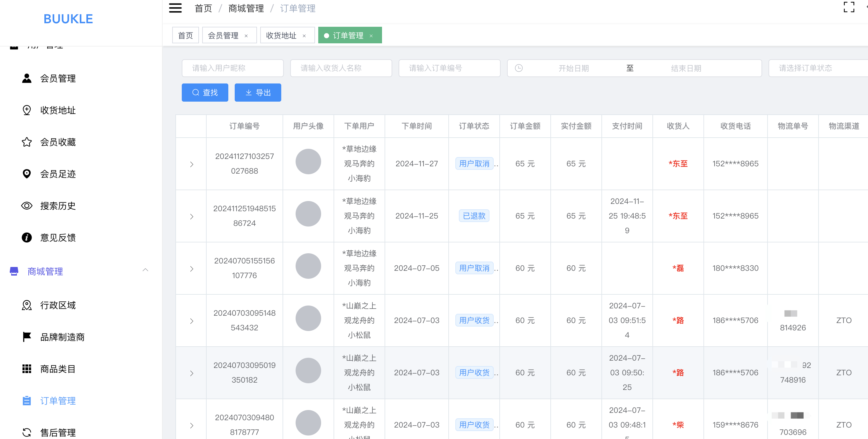Click the 会员足迹 map marker icon
This screenshot has width=868, height=439.
click(x=26, y=174)
